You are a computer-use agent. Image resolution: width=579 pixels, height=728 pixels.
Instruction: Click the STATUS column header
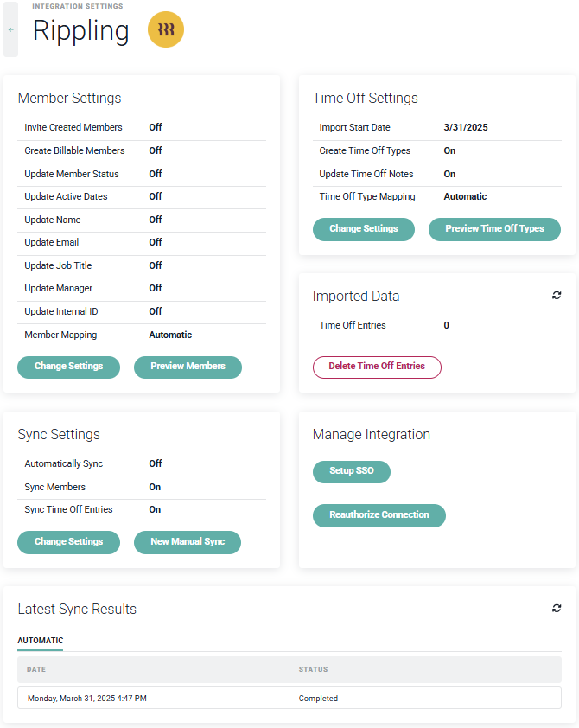coord(313,669)
